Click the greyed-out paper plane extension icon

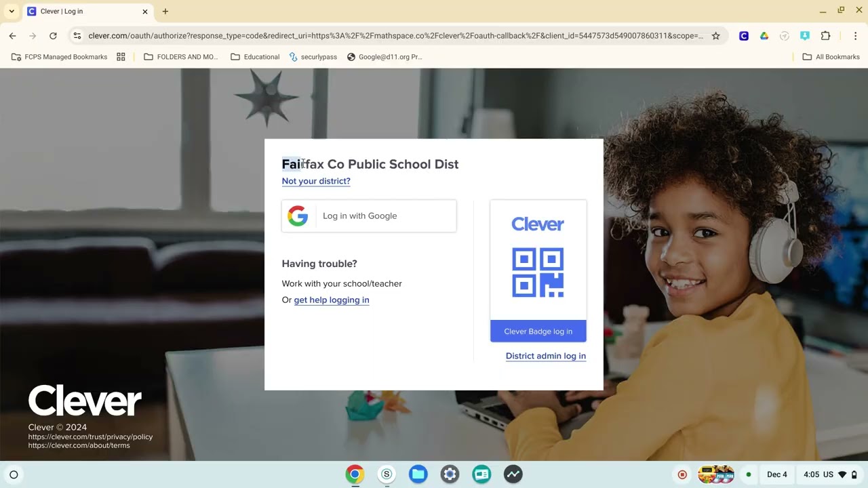tap(785, 36)
